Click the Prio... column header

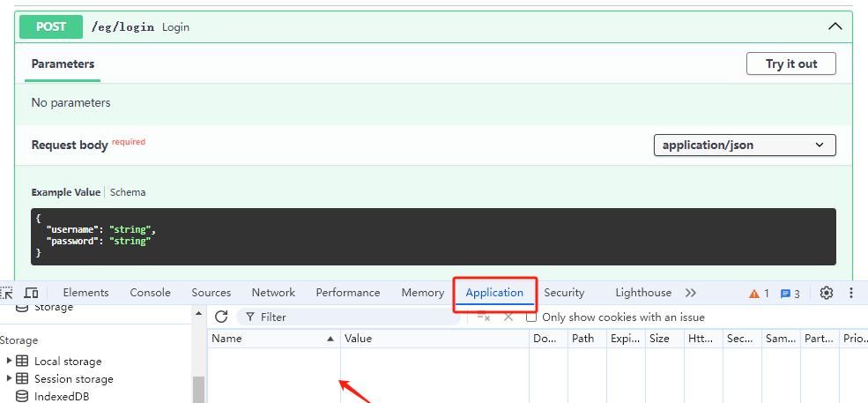click(x=854, y=338)
